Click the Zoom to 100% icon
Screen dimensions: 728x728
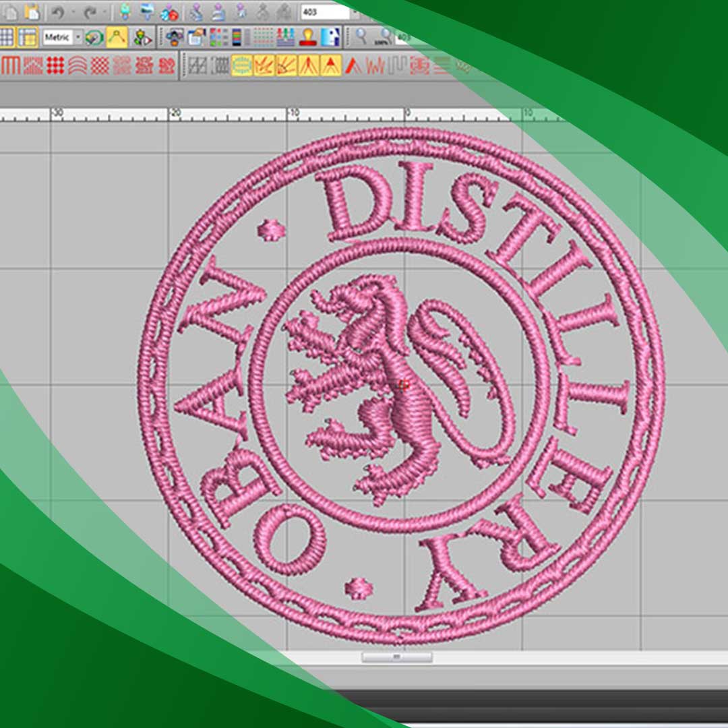tap(385, 37)
